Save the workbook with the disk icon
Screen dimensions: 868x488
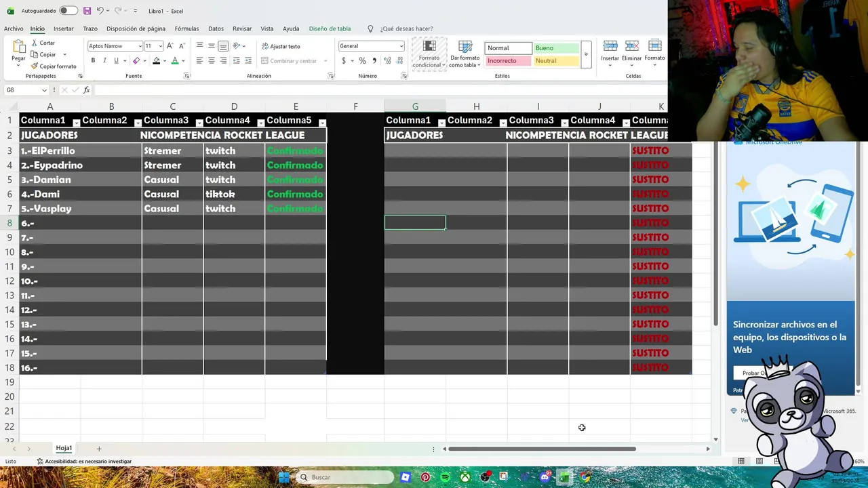pyautogui.click(x=87, y=11)
